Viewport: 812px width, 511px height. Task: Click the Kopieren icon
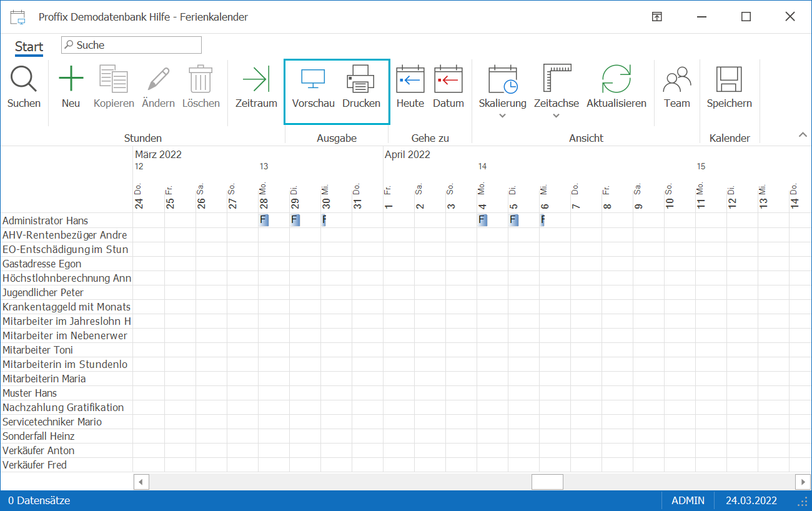(114, 79)
